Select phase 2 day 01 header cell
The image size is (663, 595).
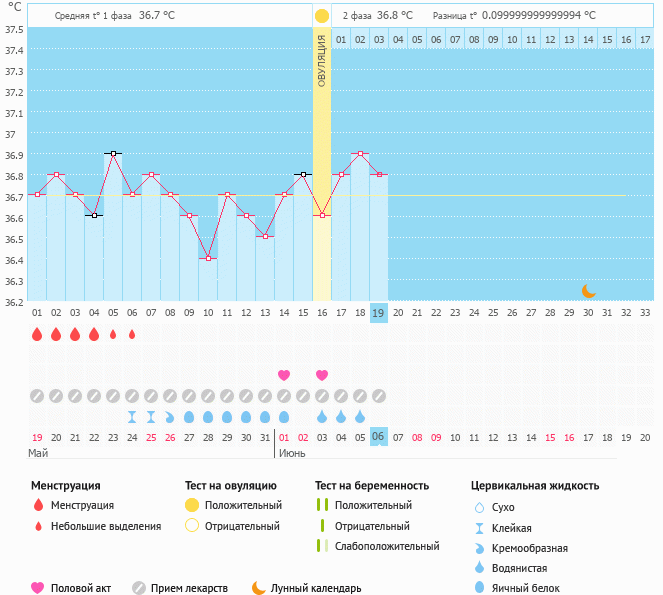point(341,39)
